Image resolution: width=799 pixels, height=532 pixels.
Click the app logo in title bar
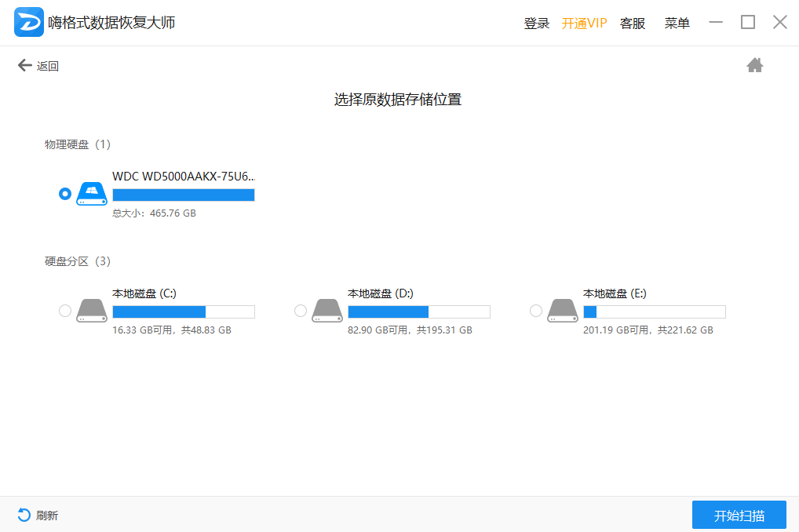28,23
